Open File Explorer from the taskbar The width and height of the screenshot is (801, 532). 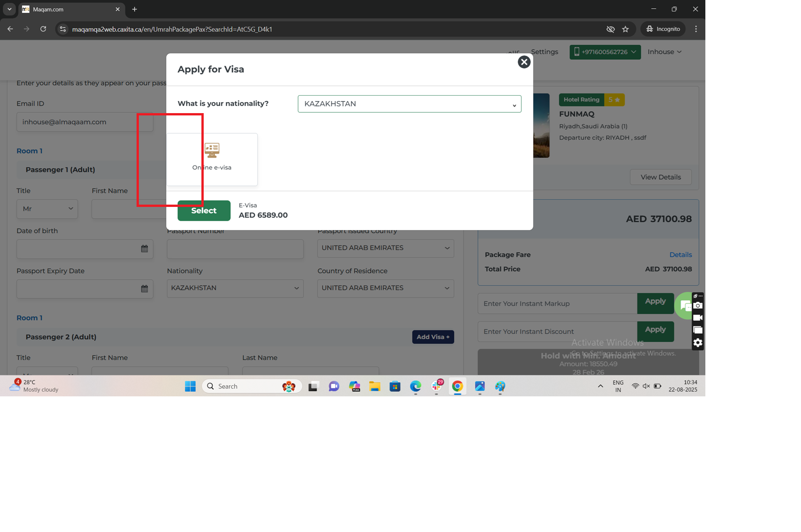coord(375,387)
